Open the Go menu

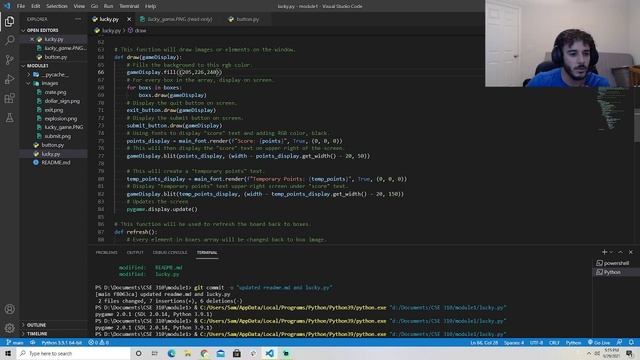(x=94, y=6)
